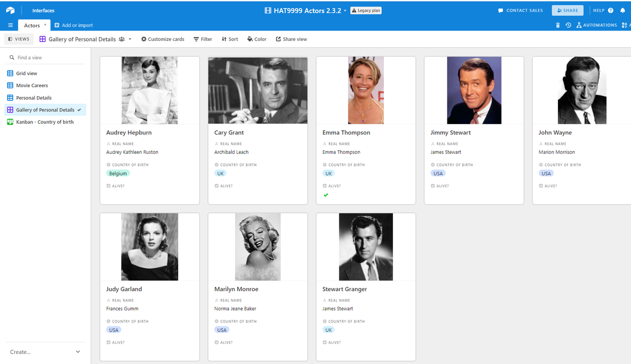Open the notifications bell

(x=623, y=10)
